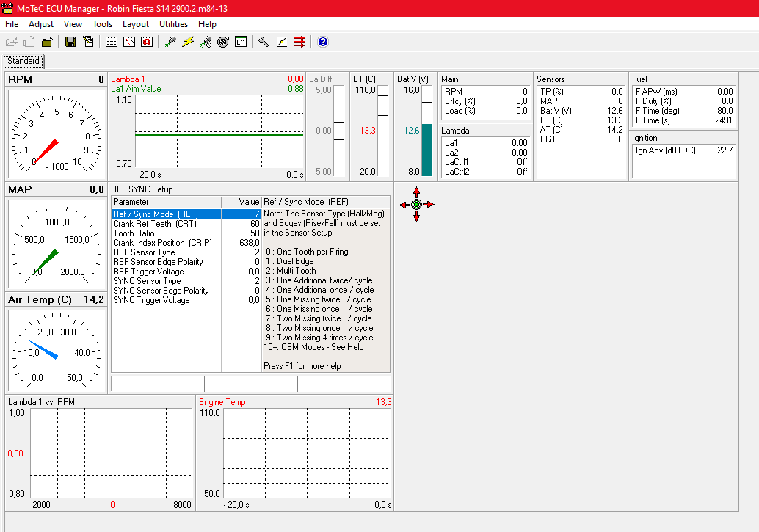
Task: Click the yellow folder with arrow icon
Action: (x=47, y=42)
